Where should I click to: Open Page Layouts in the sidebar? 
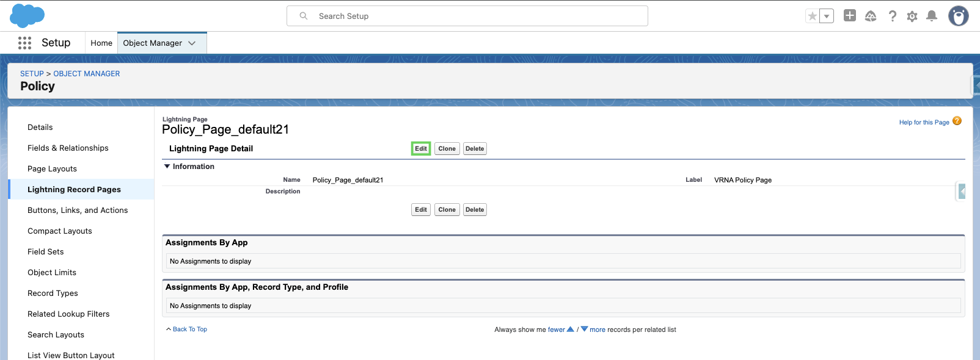click(53, 168)
